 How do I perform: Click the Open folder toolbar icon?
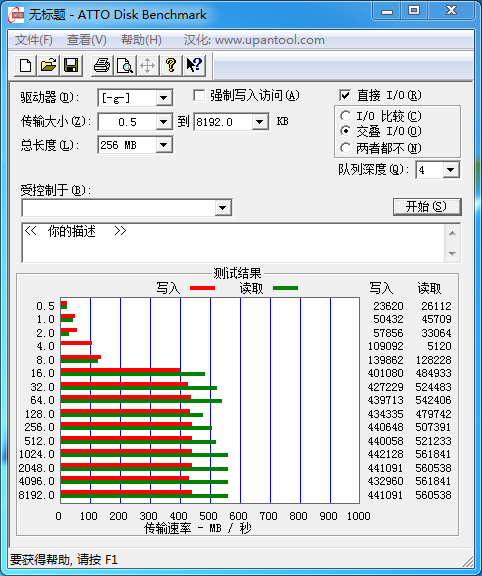coord(48,66)
